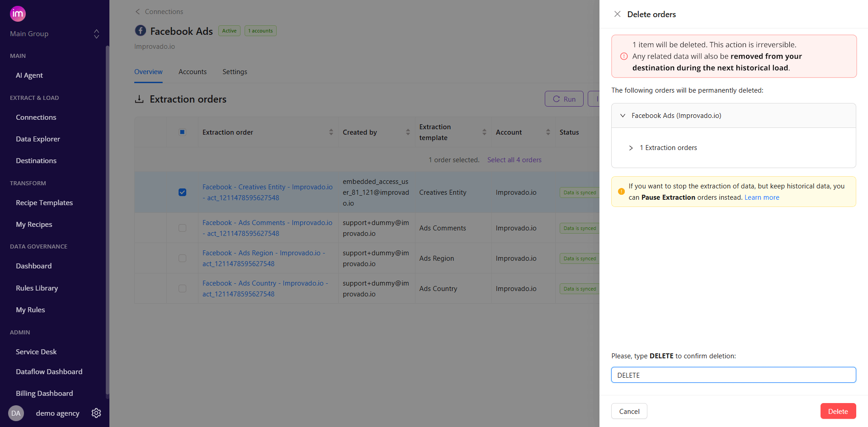Toggle the select-all header checkbox
Image resolution: width=868 pixels, height=427 pixels.
coord(182,132)
